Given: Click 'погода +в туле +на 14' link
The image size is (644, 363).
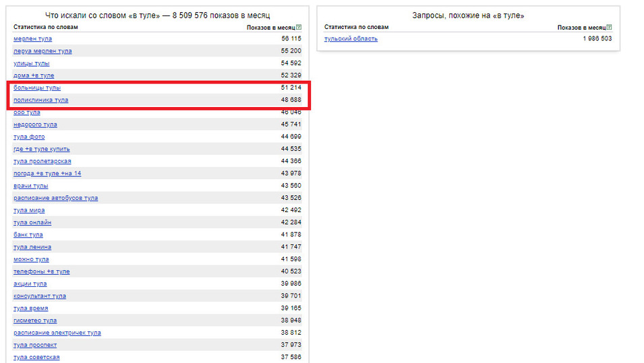Looking at the screenshot, I should point(47,174).
